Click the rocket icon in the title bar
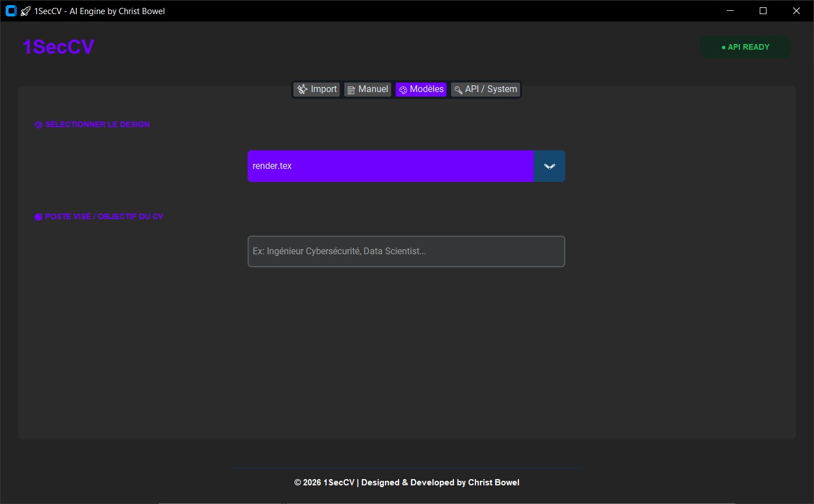 click(x=25, y=11)
